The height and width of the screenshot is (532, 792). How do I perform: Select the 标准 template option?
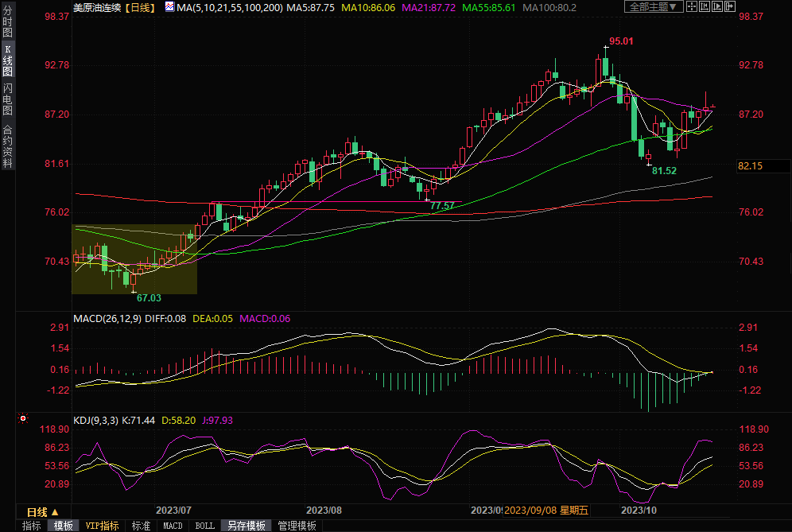point(141,526)
